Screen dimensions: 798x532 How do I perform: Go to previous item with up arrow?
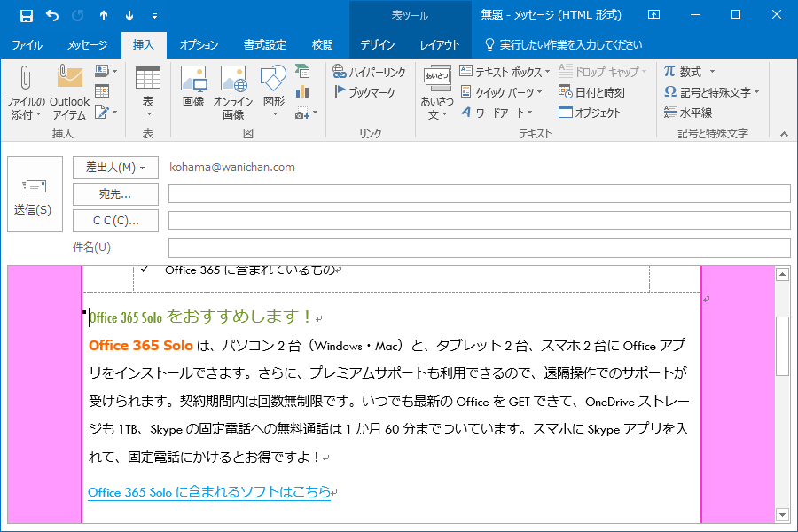point(104,16)
